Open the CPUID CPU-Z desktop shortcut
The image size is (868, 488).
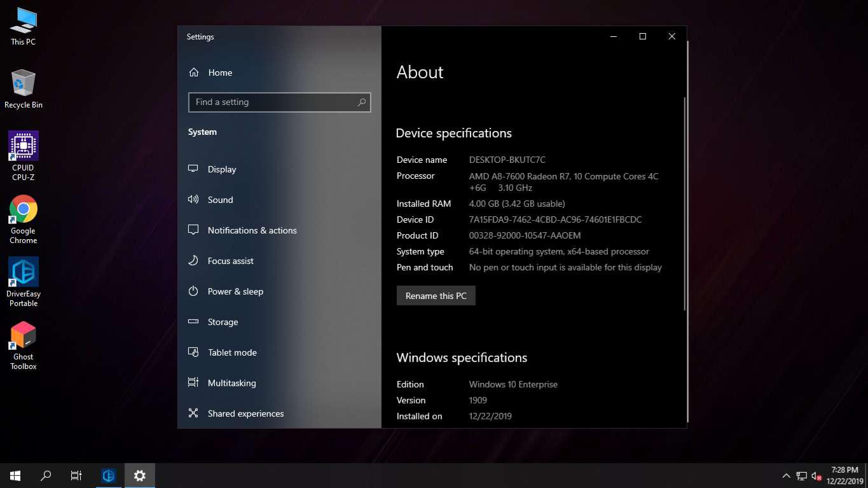pyautogui.click(x=24, y=146)
